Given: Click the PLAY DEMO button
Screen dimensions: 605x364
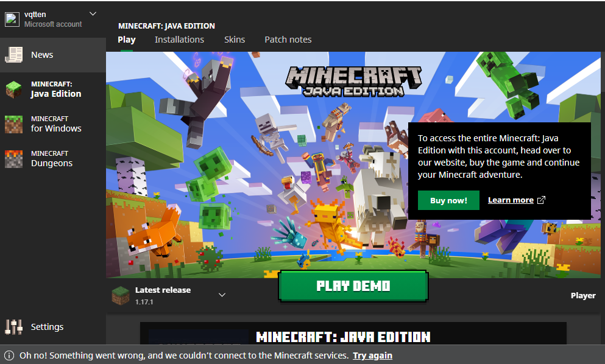Looking at the screenshot, I should [x=353, y=285].
